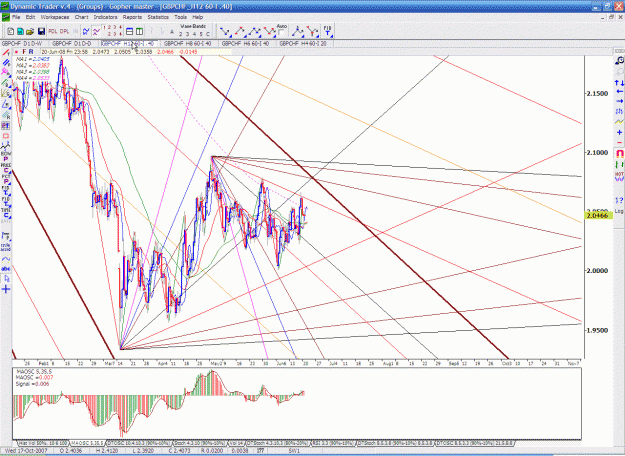Screen dimensions: 625x456
Task: Click the red-dot upswing pattern icon
Action: [240, 31]
